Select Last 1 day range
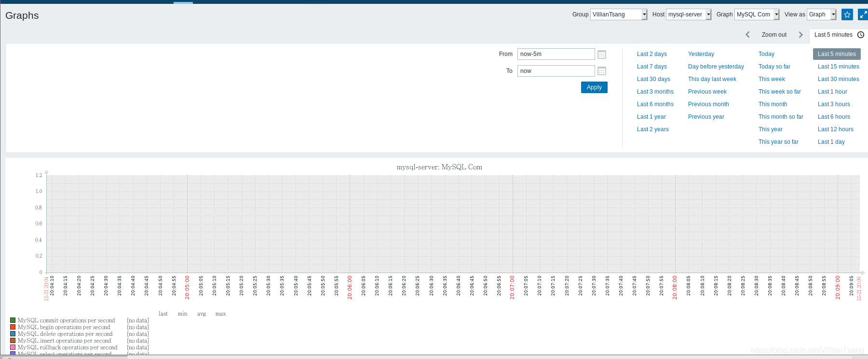Viewport: 868px width, 359px height. click(831, 142)
